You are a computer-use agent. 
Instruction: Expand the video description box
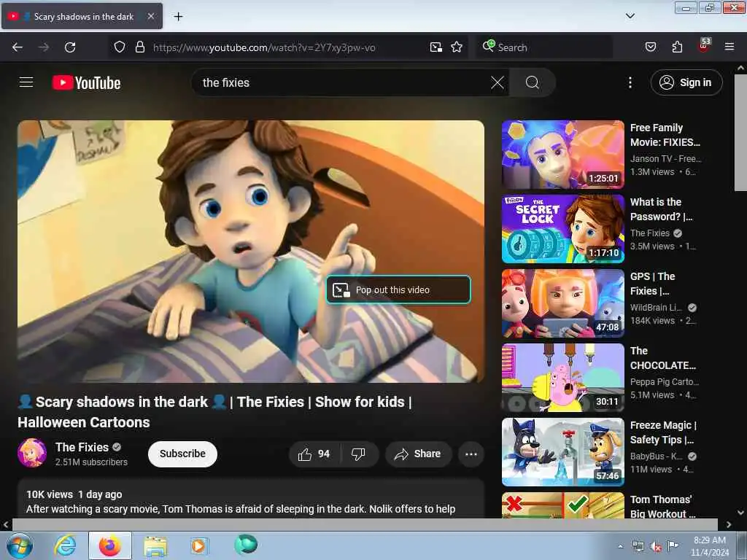coord(251,499)
